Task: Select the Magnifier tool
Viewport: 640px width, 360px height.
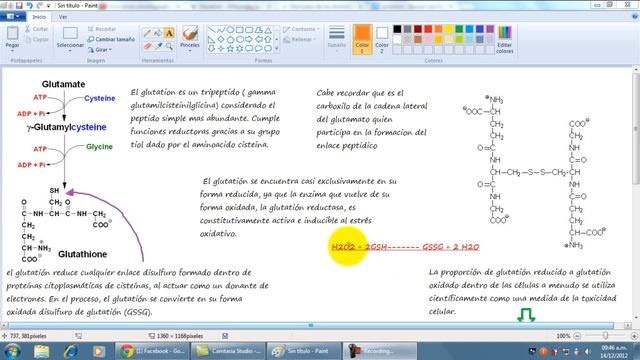Action: point(169,46)
